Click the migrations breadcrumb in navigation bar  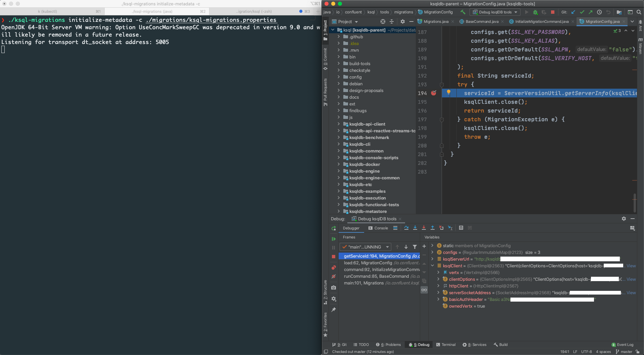tap(404, 12)
